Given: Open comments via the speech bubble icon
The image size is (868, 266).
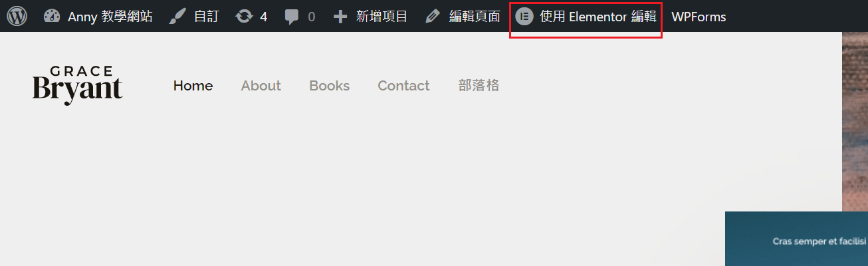Looking at the screenshot, I should pos(292,17).
